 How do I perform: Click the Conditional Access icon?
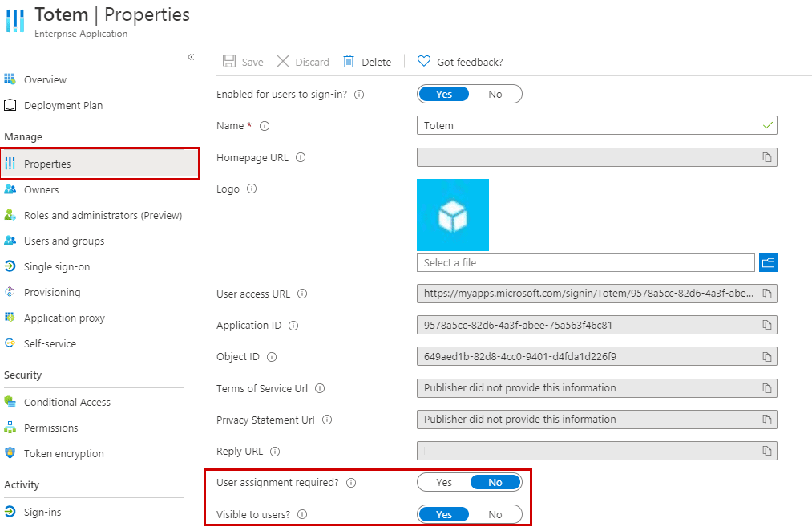point(10,402)
